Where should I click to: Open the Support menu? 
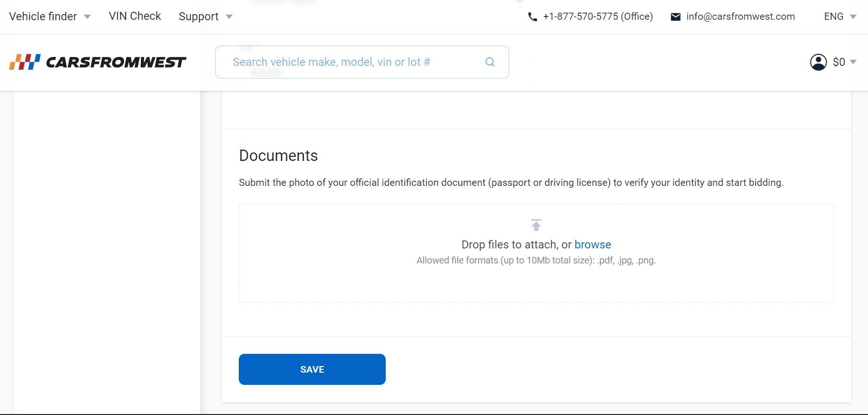pyautogui.click(x=198, y=16)
